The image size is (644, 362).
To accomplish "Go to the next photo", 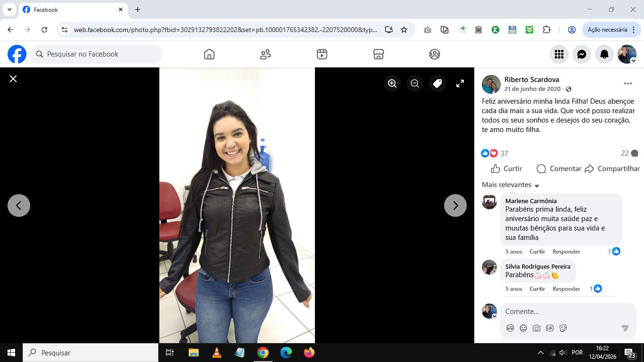I will [455, 206].
